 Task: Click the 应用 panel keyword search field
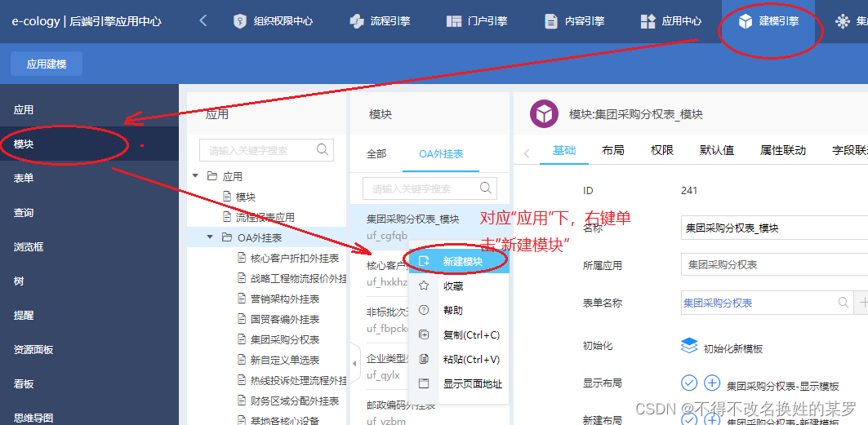coord(266,150)
